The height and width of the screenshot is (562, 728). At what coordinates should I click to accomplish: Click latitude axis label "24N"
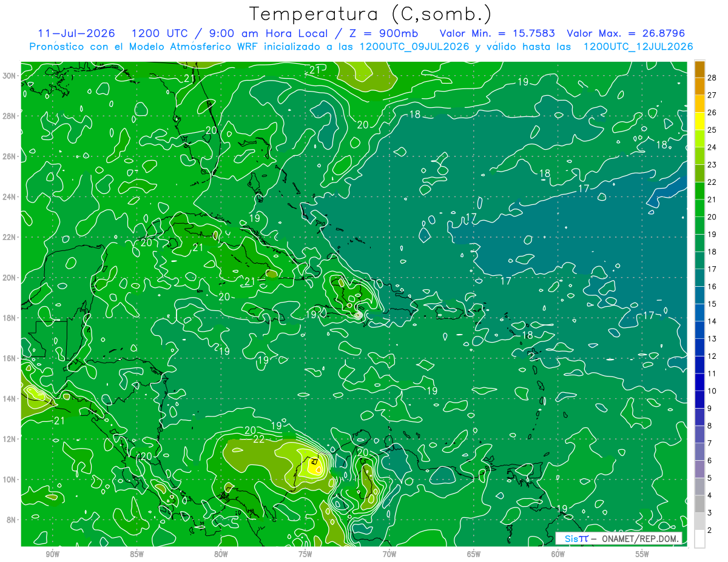9,196
